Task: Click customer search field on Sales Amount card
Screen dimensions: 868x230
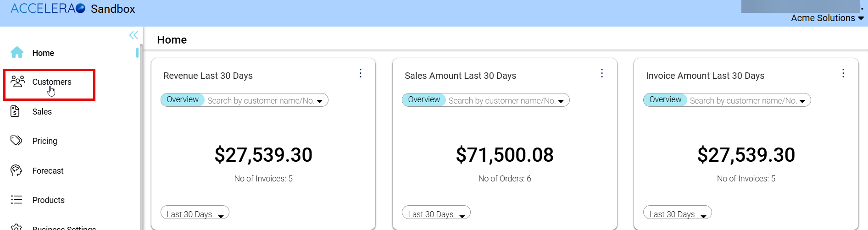Action: click(x=502, y=101)
